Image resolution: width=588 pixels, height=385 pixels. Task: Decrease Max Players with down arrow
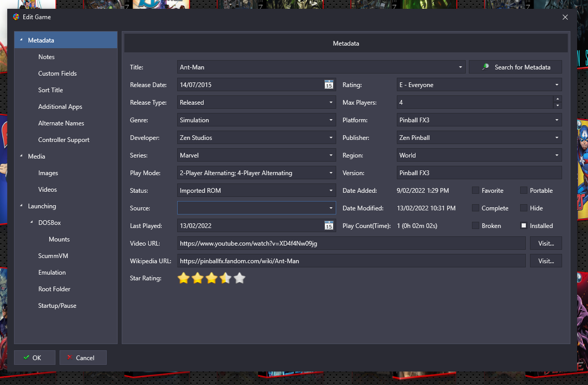(x=557, y=105)
